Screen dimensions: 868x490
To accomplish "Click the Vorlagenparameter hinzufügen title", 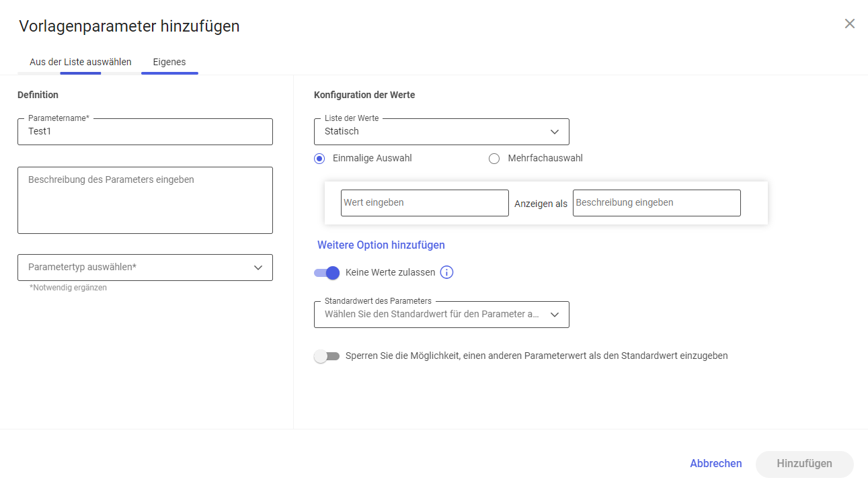I will click(129, 26).
